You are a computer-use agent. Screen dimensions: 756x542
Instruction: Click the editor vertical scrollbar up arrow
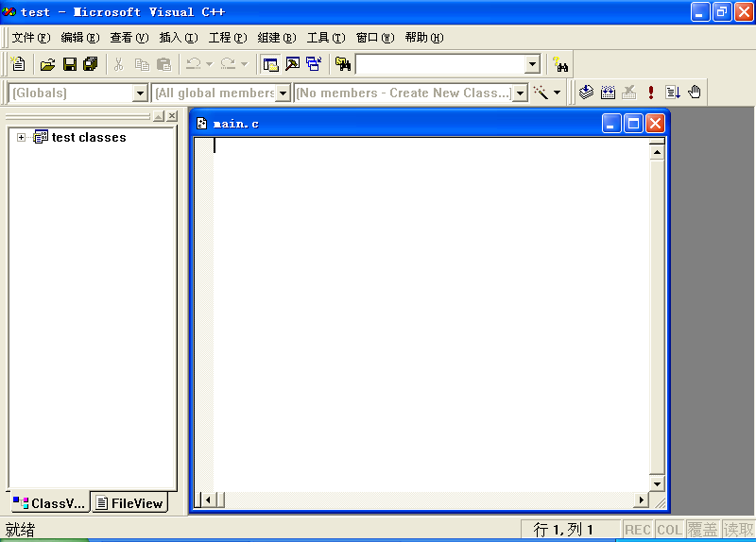(657, 153)
